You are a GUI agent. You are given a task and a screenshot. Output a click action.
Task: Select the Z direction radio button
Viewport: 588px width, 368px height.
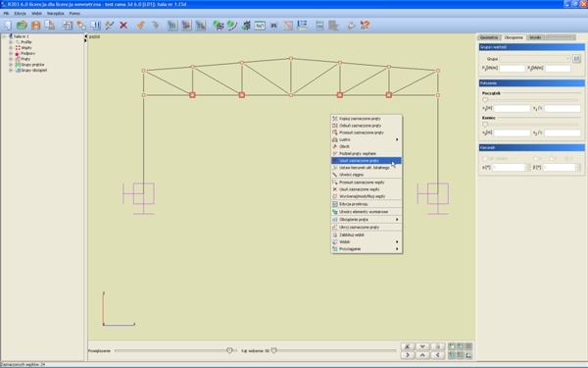(567, 158)
